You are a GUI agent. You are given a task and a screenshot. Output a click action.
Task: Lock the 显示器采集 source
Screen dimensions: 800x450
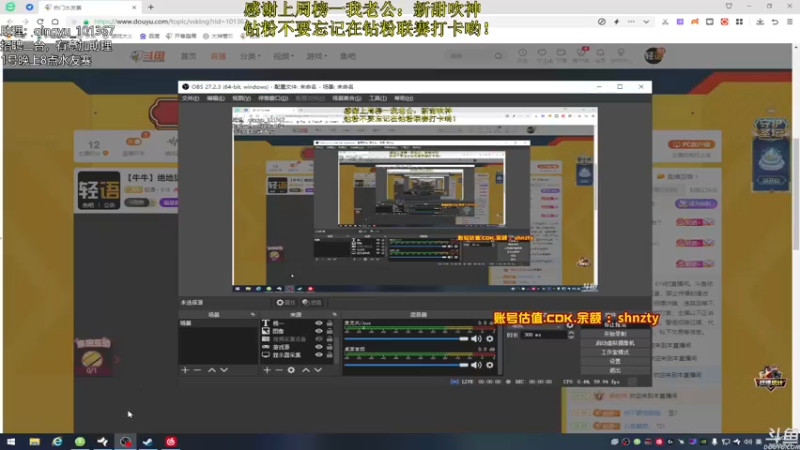point(330,355)
